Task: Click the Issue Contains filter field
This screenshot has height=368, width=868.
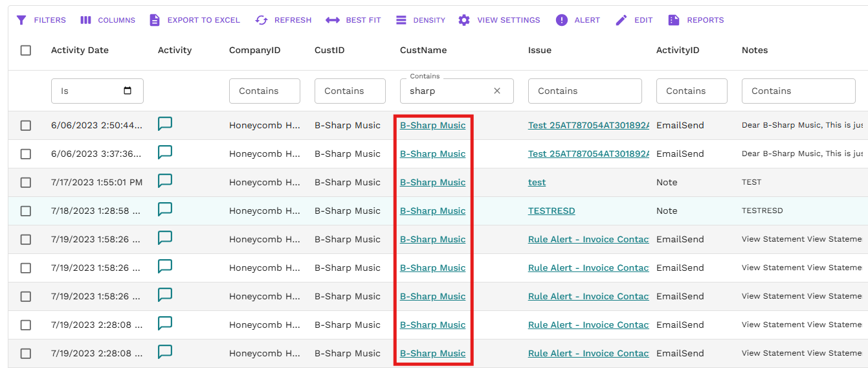Action: coord(584,91)
